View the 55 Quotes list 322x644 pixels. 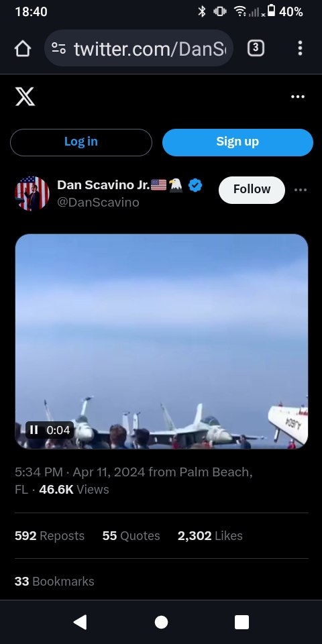coord(131,535)
